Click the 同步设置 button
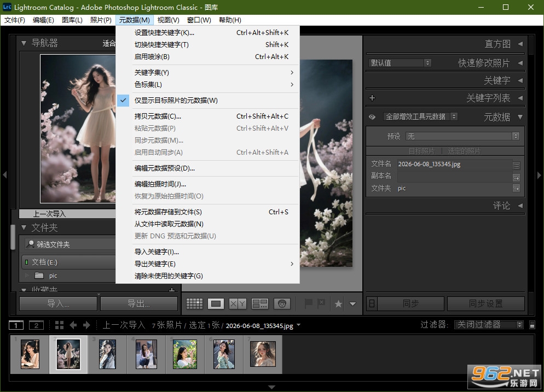This screenshot has height=392, width=544. tap(486, 304)
